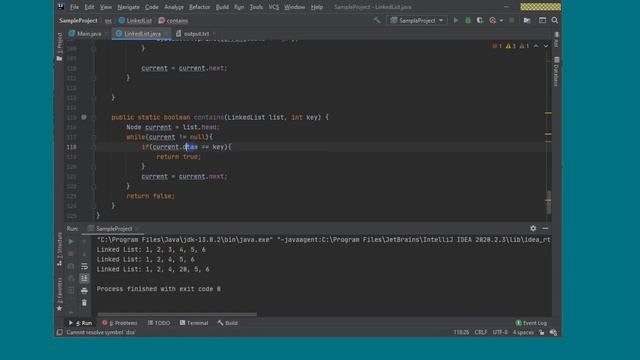Open the Event Log

click(531, 323)
